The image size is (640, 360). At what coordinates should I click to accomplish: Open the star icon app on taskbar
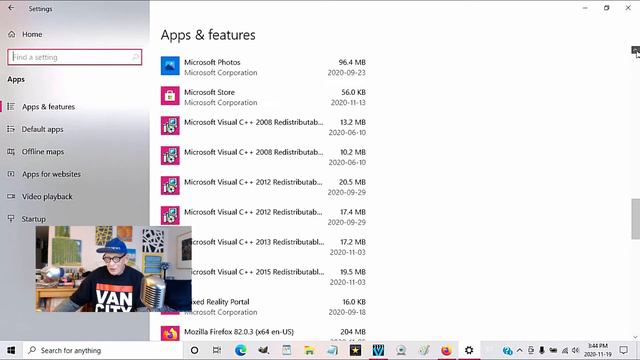coord(355,350)
